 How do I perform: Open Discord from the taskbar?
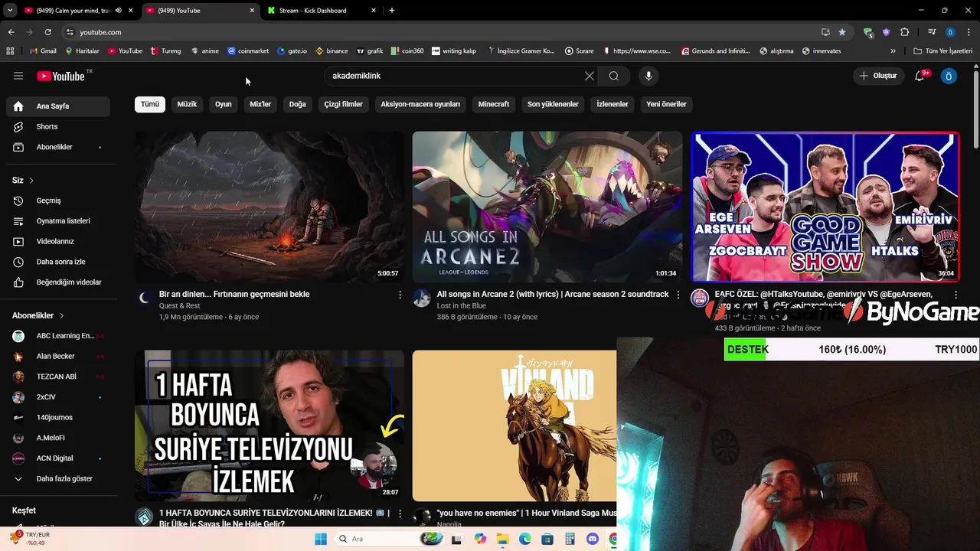click(592, 539)
